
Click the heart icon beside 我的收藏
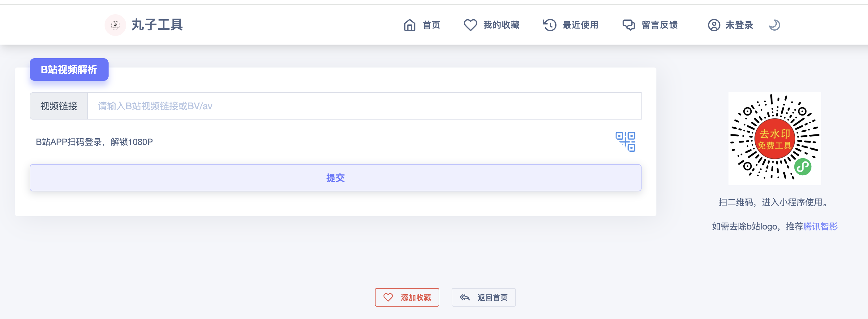tap(470, 25)
